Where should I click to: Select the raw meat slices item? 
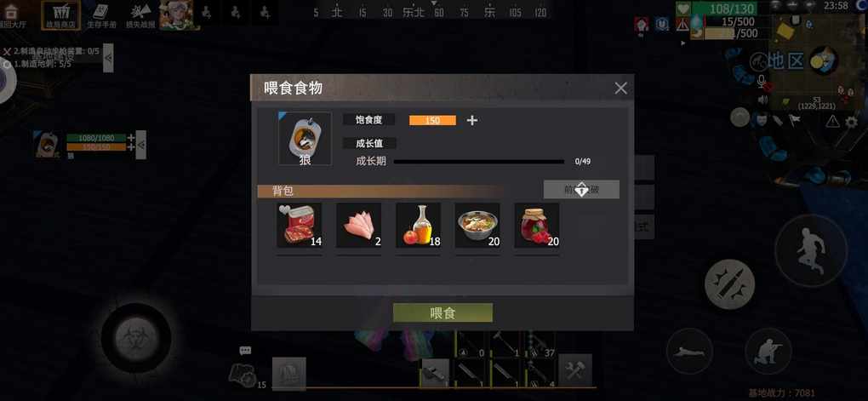(359, 225)
